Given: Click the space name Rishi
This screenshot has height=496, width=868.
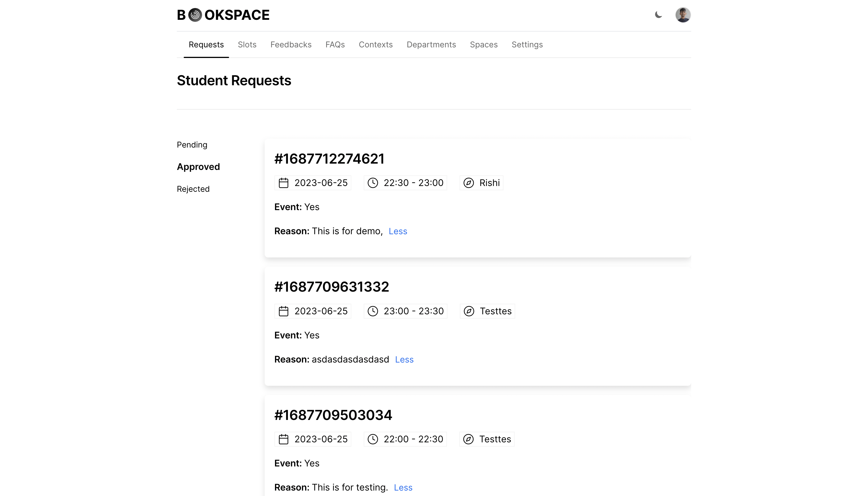Looking at the screenshot, I should coord(489,183).
